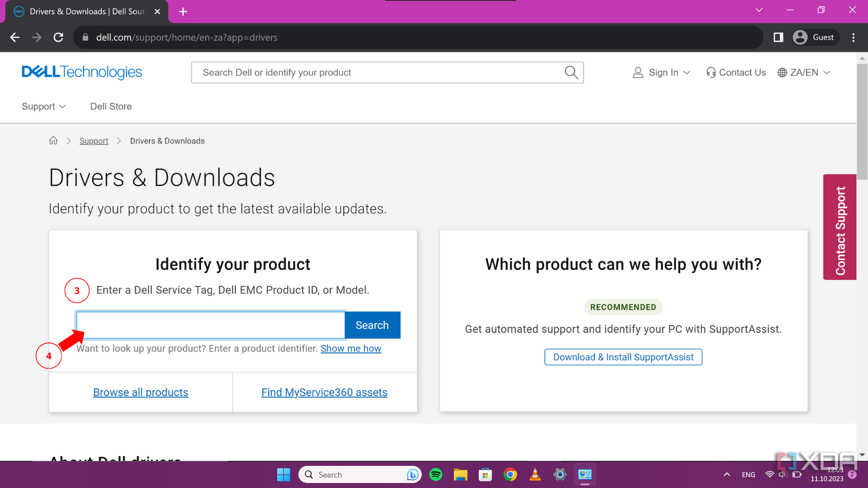Open Spotify from the taskbar
868x488 pixels.
436,474
